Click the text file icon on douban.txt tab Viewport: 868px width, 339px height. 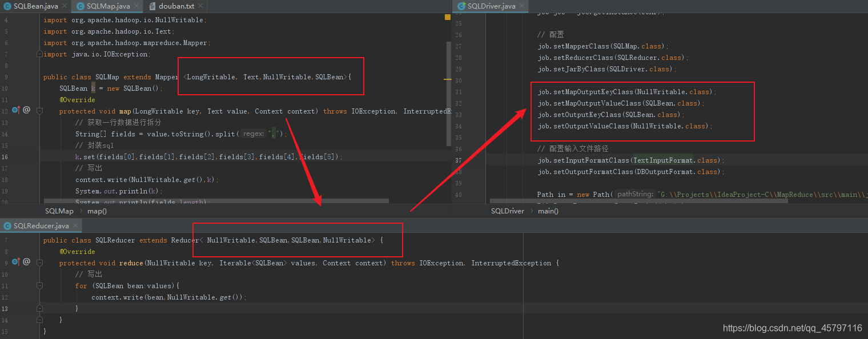point(152,6)
